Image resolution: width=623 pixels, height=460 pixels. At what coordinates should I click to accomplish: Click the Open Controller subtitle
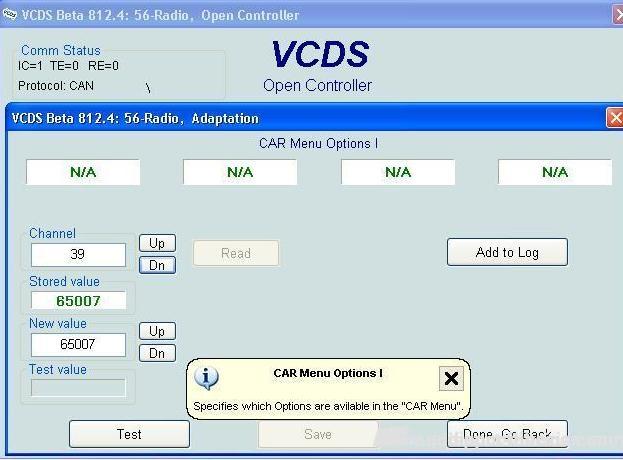[317, 85]
